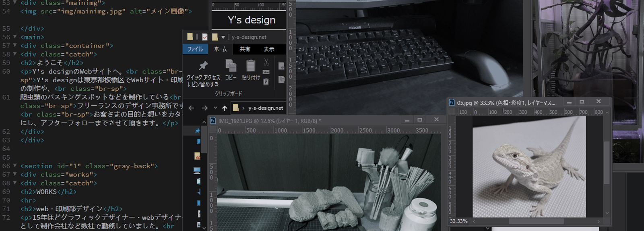The width and height of the screenshot is (644, 231).
Task: Switch to the 表示 ribbon tab
Action: 269,49
